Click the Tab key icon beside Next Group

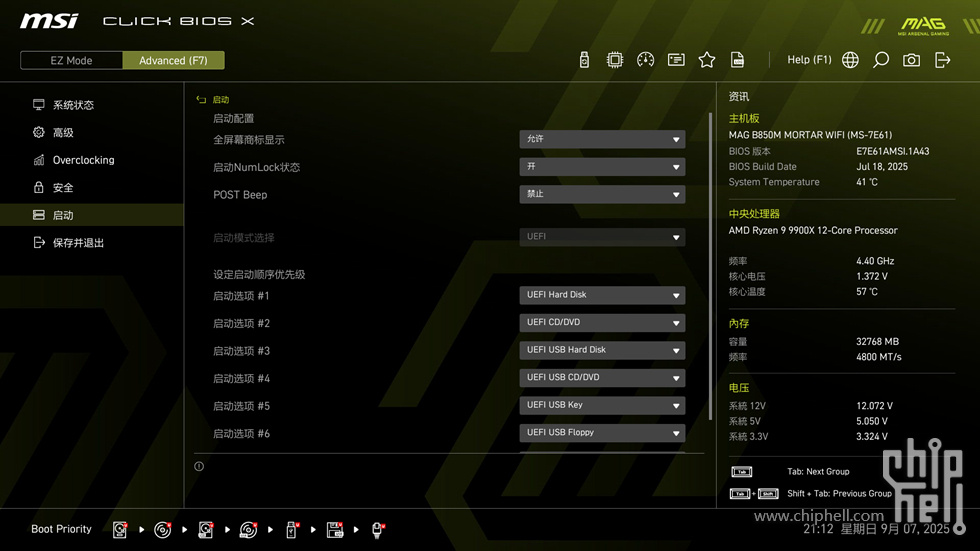click(741, 472)
